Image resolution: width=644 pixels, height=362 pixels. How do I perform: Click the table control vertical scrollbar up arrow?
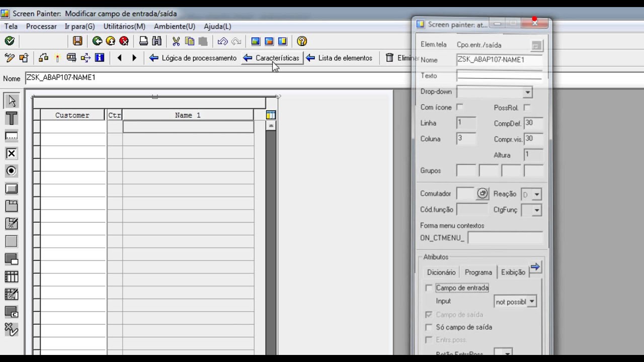271,126
